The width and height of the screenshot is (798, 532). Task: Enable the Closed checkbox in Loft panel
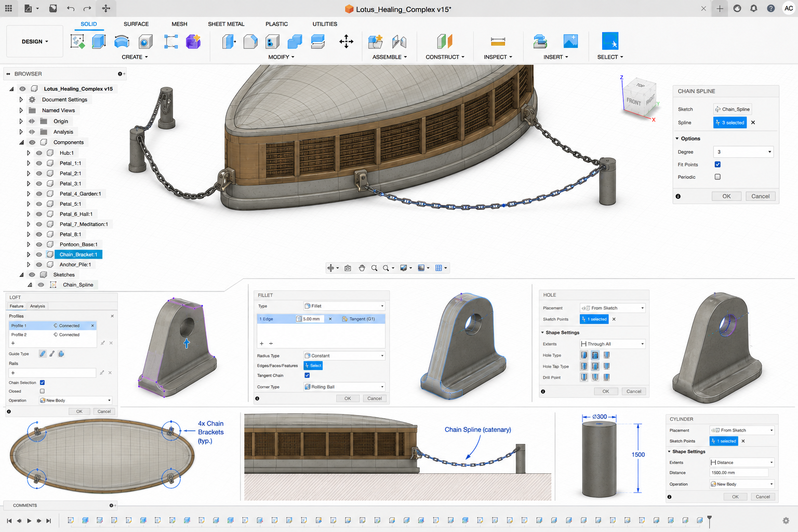pyautogui.click(x=42, y=391)
